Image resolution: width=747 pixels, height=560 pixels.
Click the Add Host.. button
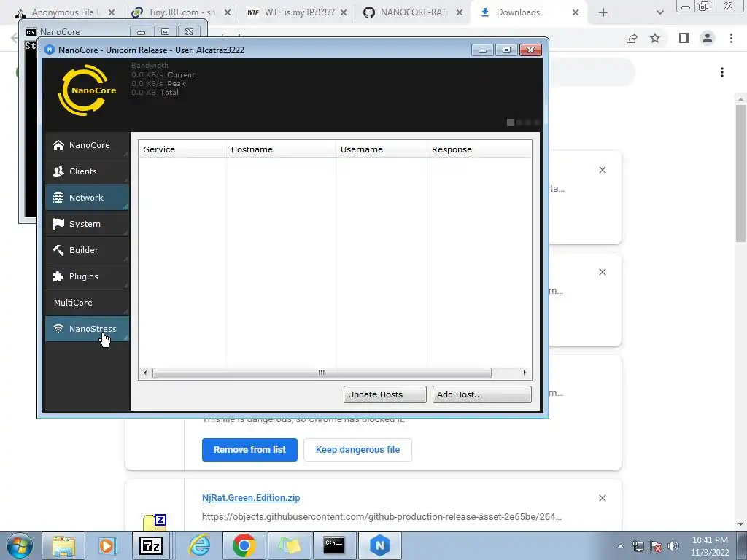481,394
